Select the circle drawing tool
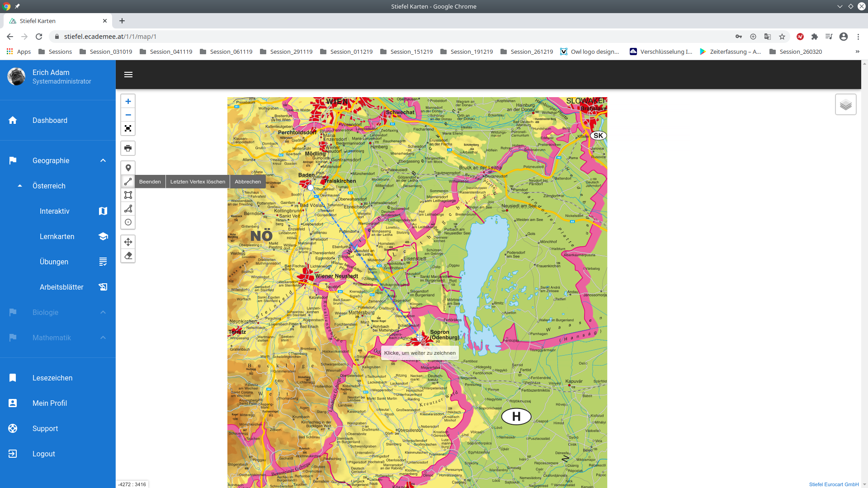This screenshot has height=488, width=868. (128, 222)
